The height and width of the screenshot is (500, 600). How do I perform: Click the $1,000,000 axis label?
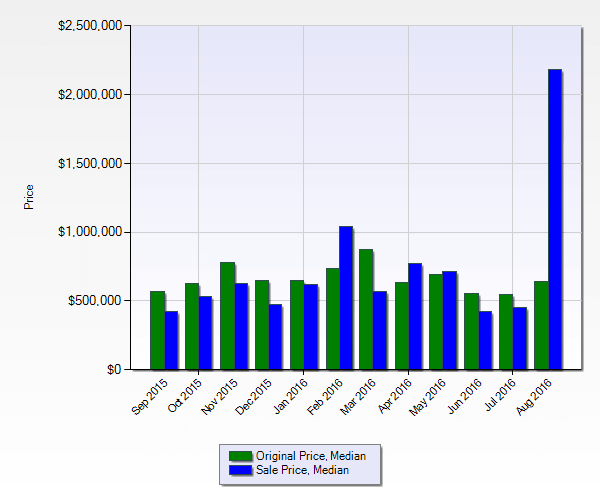(90, 232)
